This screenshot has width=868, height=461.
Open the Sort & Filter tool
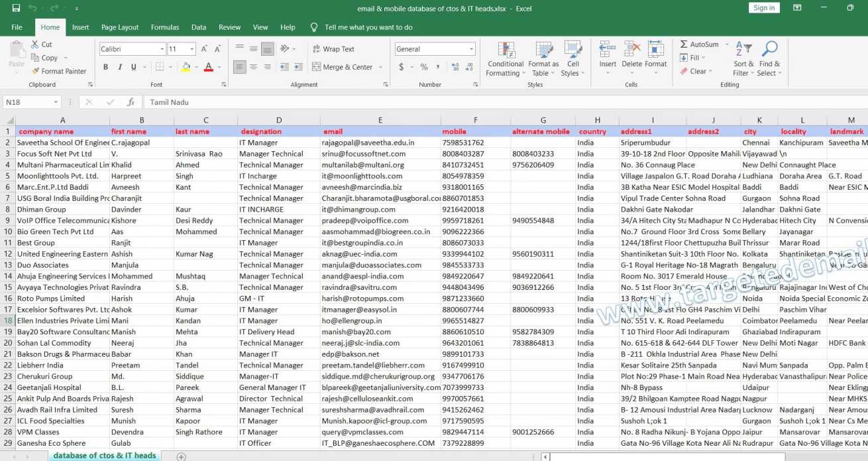point(744,58)
